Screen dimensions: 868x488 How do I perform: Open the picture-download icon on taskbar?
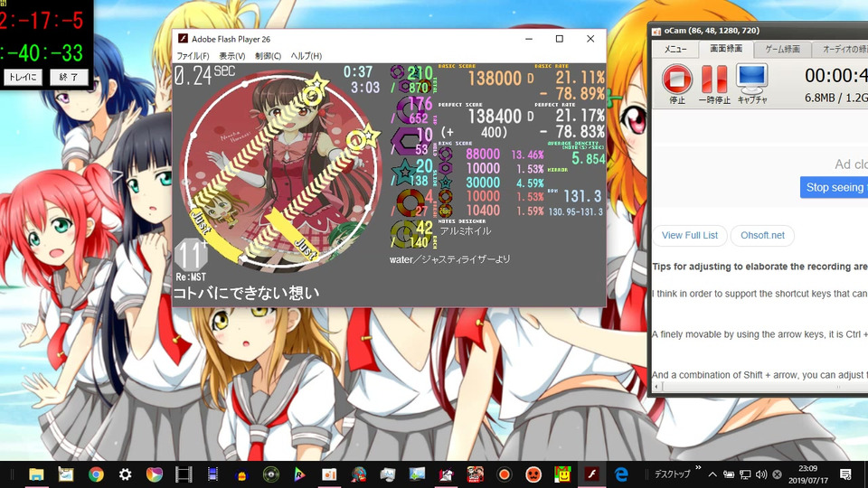(417, 474)
